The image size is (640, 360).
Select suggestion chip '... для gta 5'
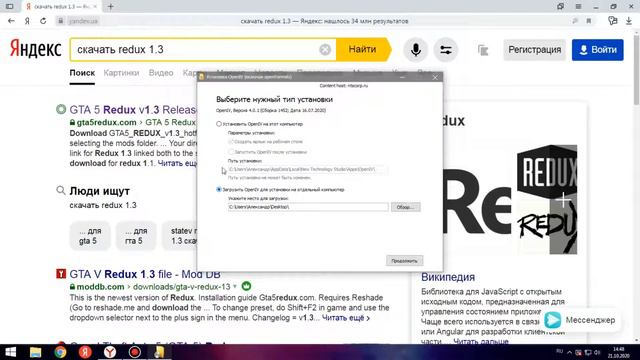(x=90, y=236)
